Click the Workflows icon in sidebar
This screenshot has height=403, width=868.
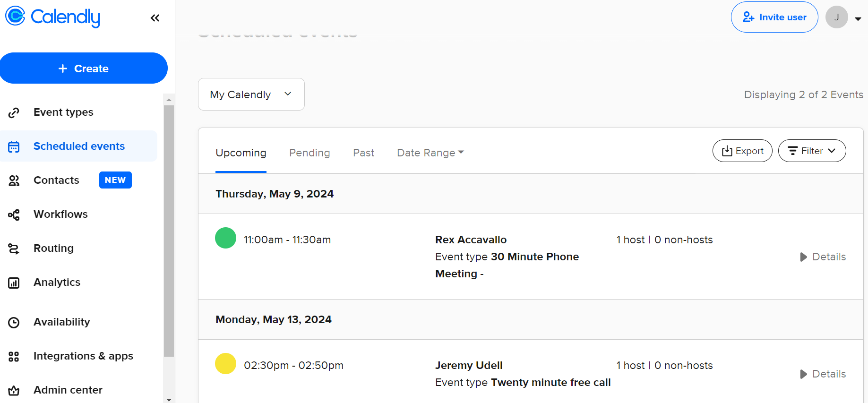(x=14, y=214)
